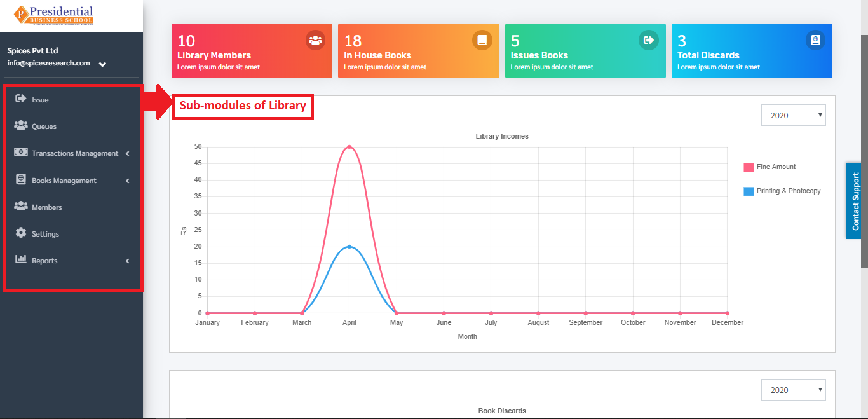Click the Total Discards card book icon

(x=815, y=40)
